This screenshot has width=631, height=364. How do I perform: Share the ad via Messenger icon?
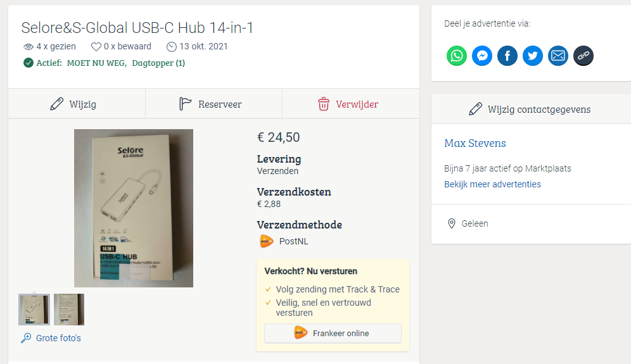481,56
